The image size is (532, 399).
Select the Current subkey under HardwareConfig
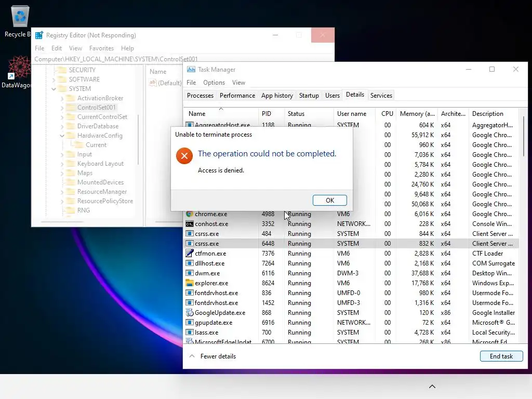pyautogui.click(x=96, y=145)
